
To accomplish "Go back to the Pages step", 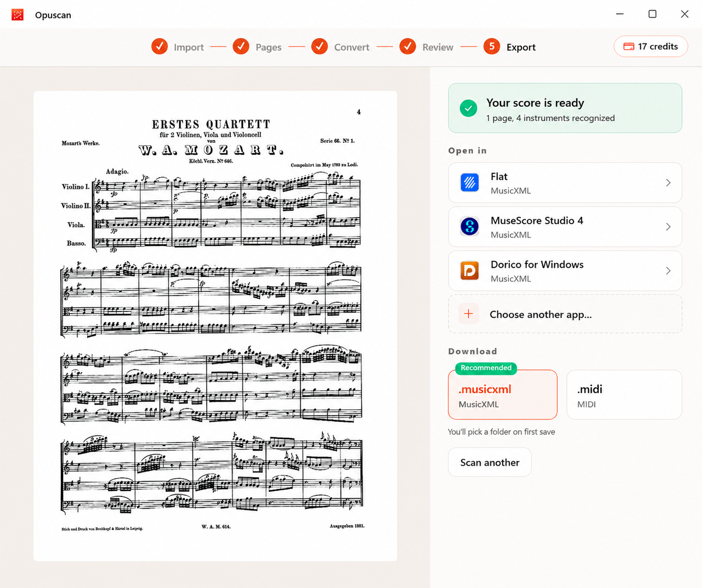I will coord(269,47).
